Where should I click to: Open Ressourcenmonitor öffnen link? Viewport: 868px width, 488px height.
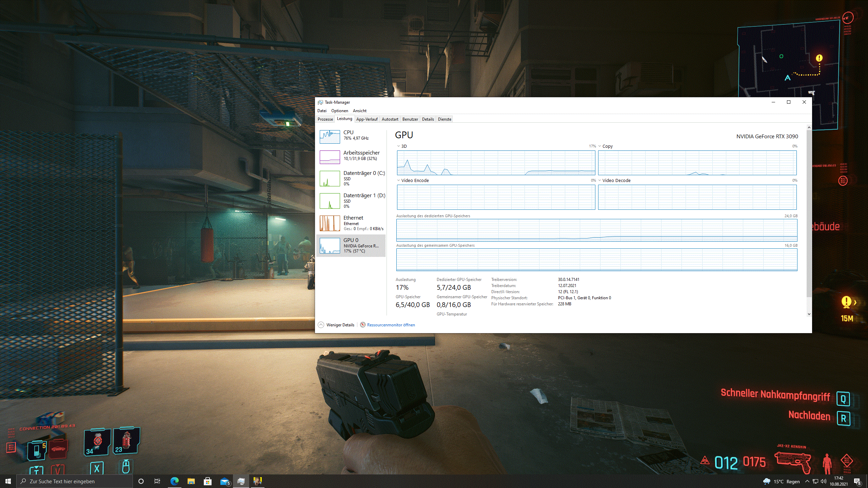click(x=391, y=325)
